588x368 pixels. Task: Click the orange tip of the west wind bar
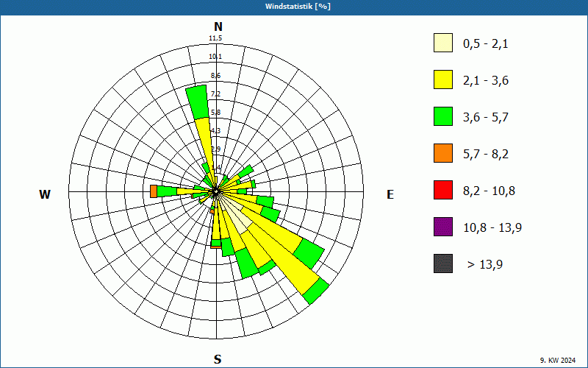coord(154,191)
